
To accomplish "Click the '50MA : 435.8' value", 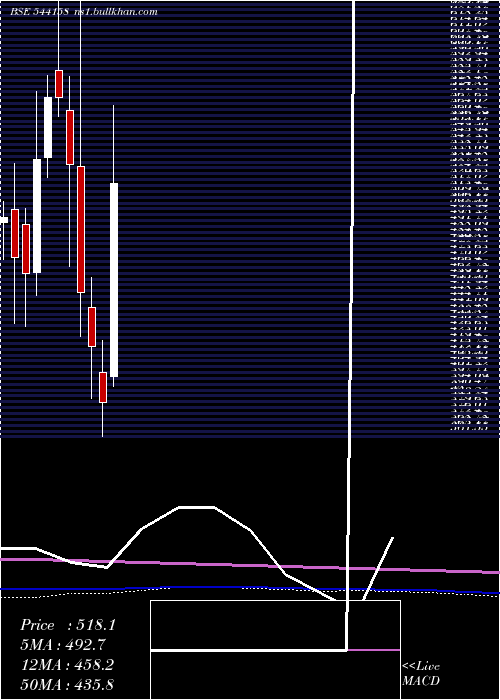I will pos(67,685).
